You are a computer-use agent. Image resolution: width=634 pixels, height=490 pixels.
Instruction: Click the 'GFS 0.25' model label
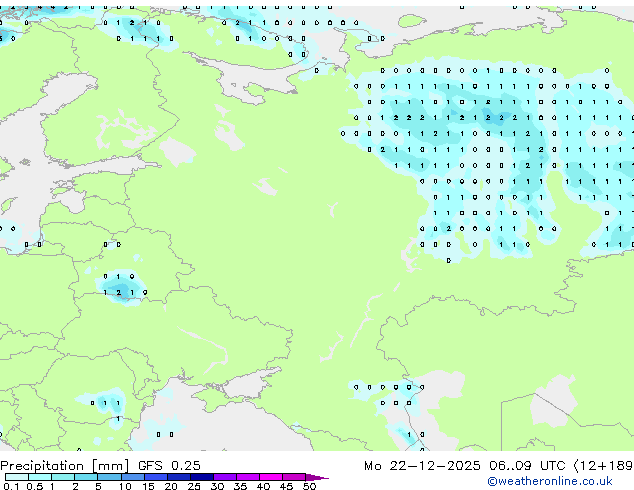pos(169,466)
